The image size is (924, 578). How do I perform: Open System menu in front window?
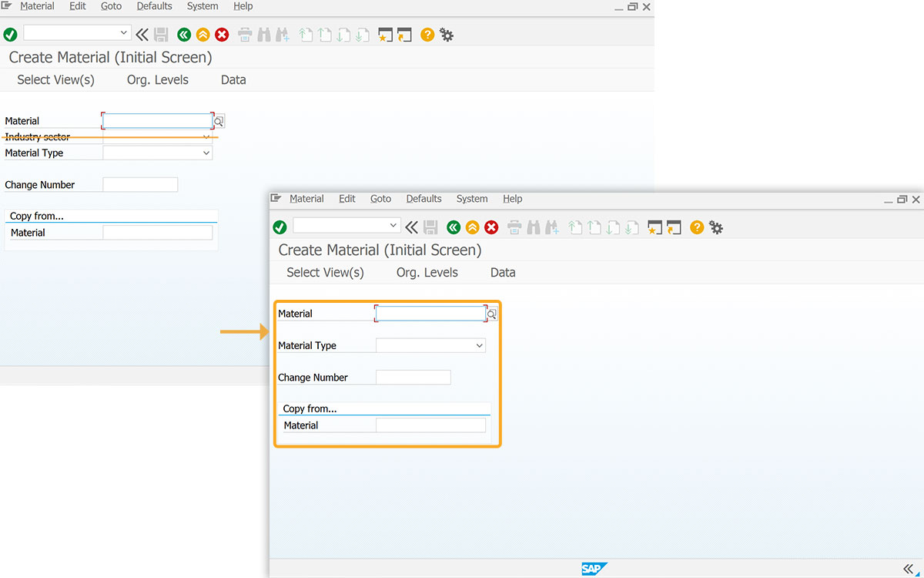pos(472,199)
